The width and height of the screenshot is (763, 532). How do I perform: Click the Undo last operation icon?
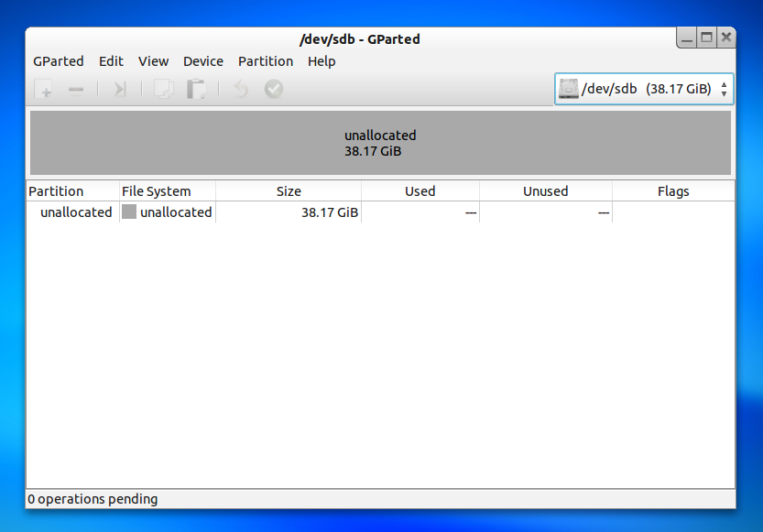tap(241, 90)
